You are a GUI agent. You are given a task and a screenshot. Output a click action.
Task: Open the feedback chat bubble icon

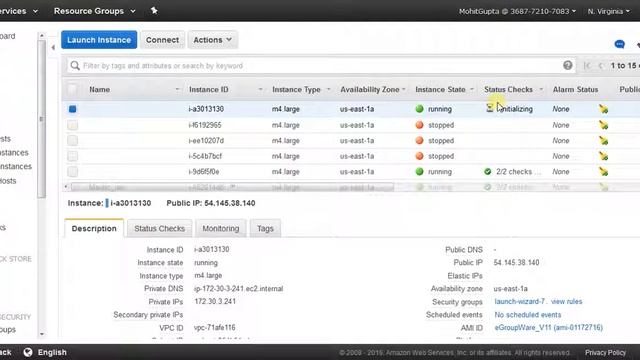619,44
